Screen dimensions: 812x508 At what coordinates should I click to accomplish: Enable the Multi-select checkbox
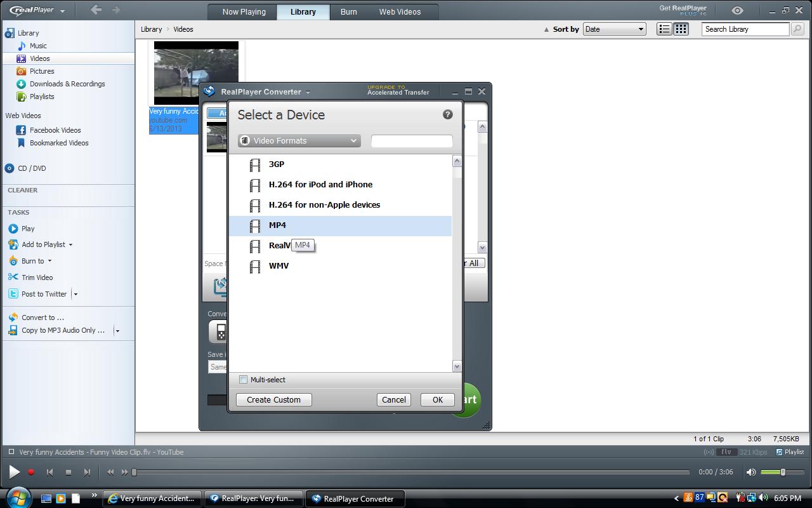243,380
